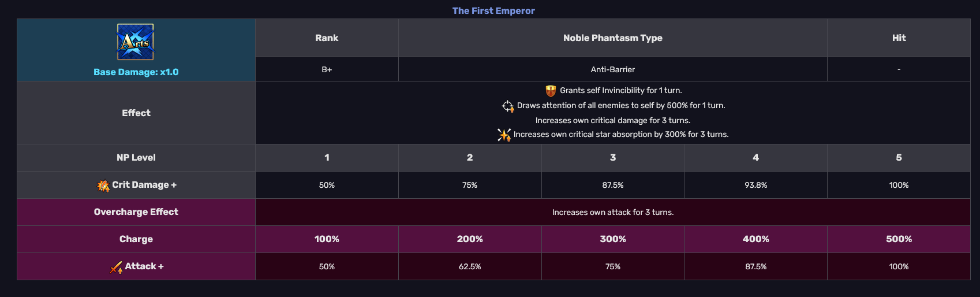Click the 62.5% attack value cell
980x297 pixels.
[x=470, y=267]
